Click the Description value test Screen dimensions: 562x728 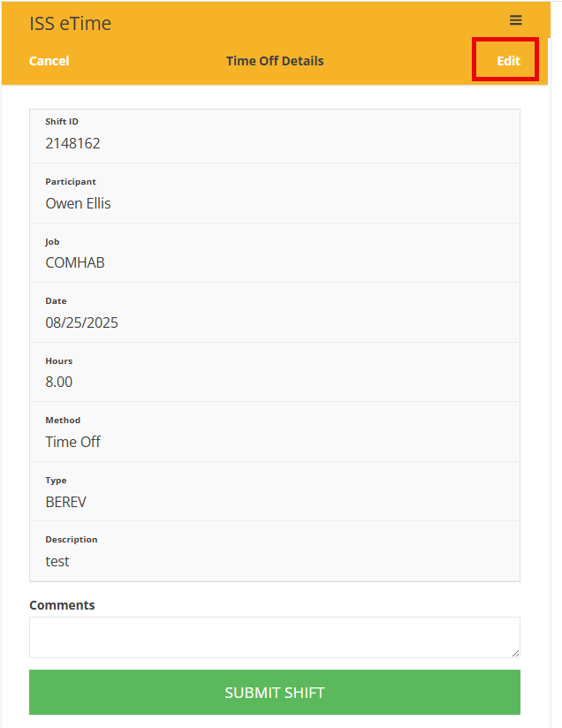[x=57, y=561]
